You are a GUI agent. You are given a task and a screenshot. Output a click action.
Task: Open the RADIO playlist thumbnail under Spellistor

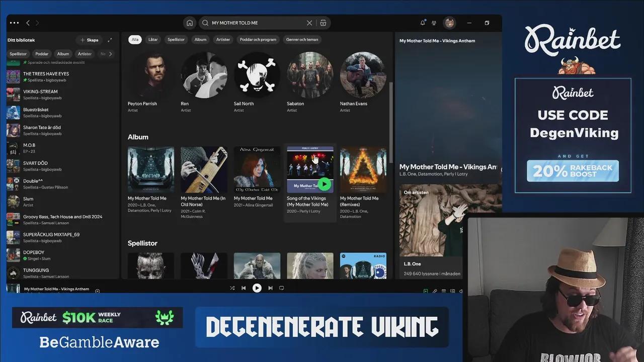(x=363, y=265)
